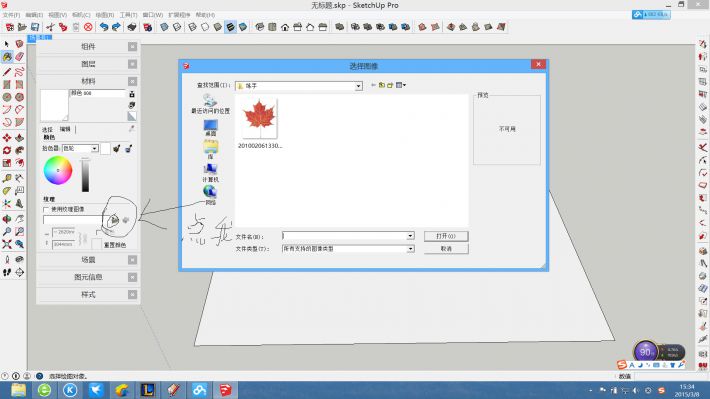Select the Tape Measure tool

click(x=7, y=178)
